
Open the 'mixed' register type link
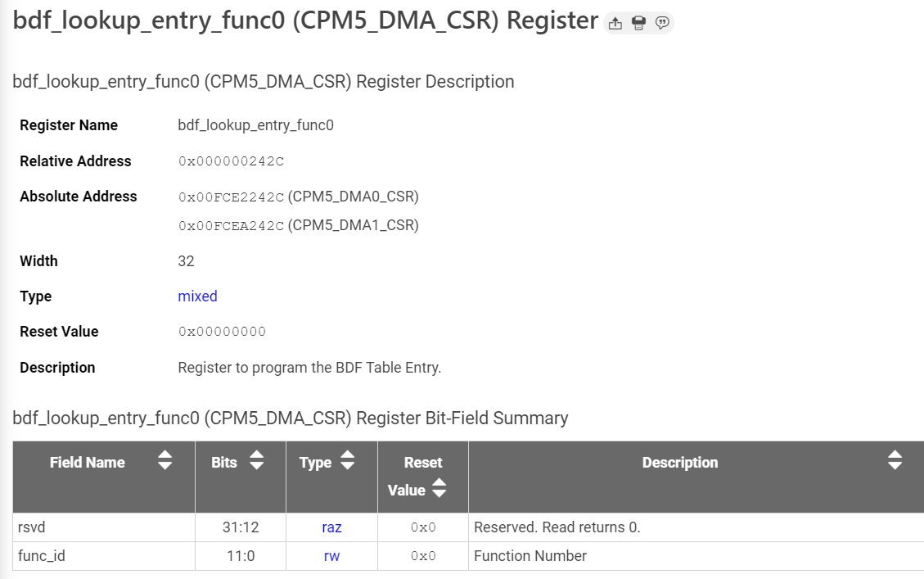click(197, 296)
